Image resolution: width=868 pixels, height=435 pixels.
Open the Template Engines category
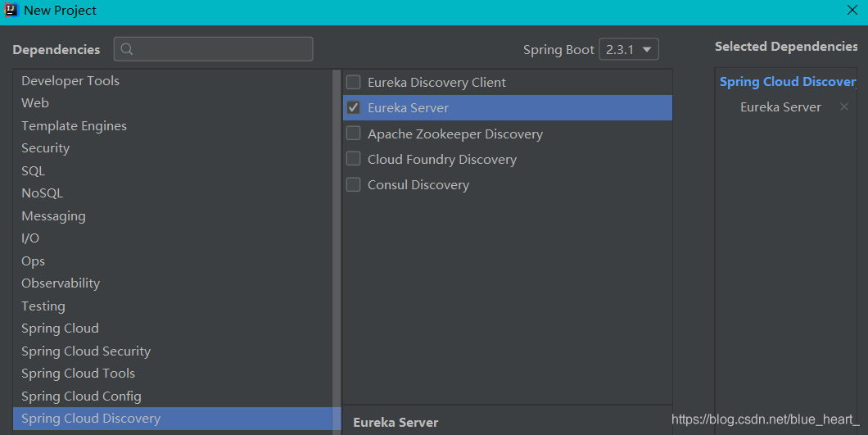point(173,126)
